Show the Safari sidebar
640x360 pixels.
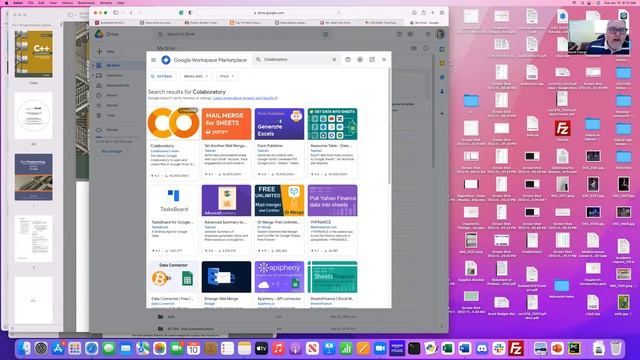[x=116, y=13]
